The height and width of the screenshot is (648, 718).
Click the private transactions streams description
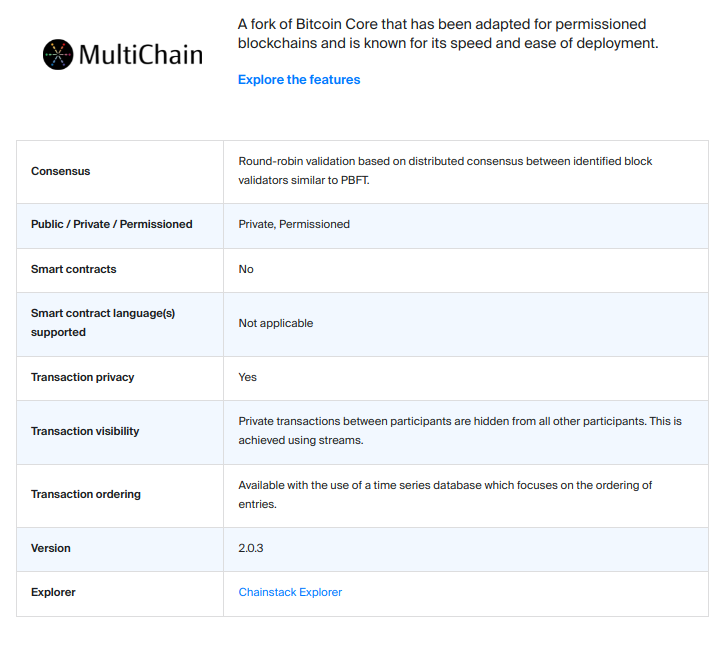click(459, 430)
